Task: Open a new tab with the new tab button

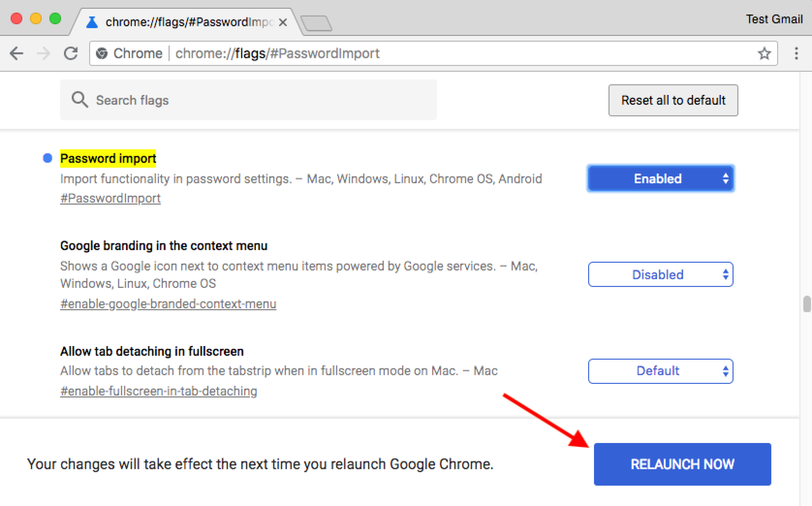Action: coord(317,23)
